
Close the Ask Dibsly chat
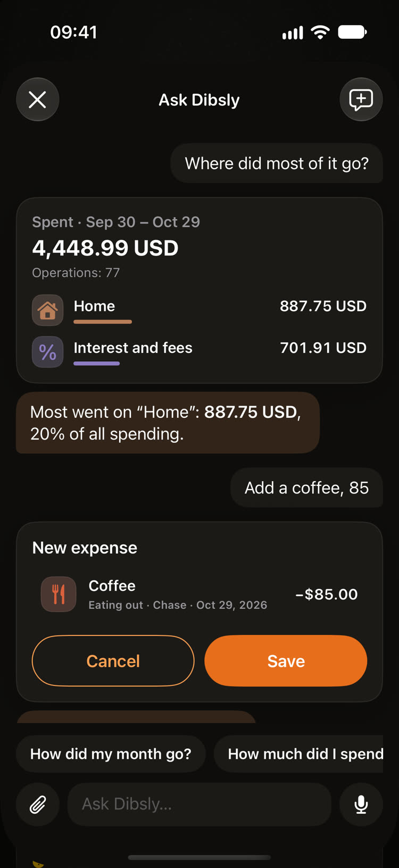(x=37, y=100)
